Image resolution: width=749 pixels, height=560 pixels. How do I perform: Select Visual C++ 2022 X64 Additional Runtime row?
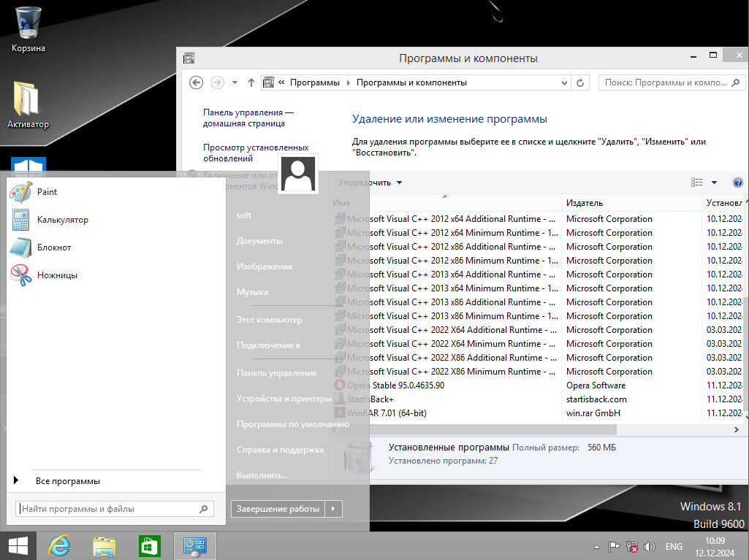pyautogui.click(x=538, y=330)
